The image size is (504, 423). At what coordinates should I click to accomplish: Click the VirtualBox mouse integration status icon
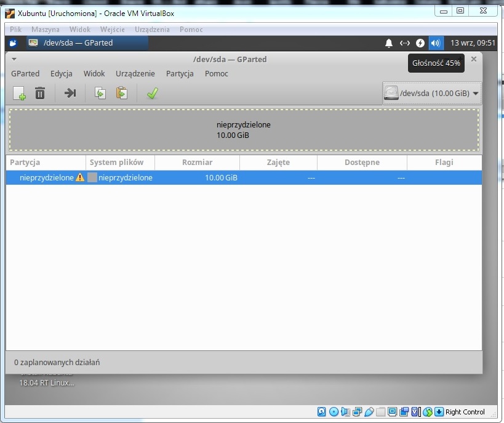pos(428,412)
